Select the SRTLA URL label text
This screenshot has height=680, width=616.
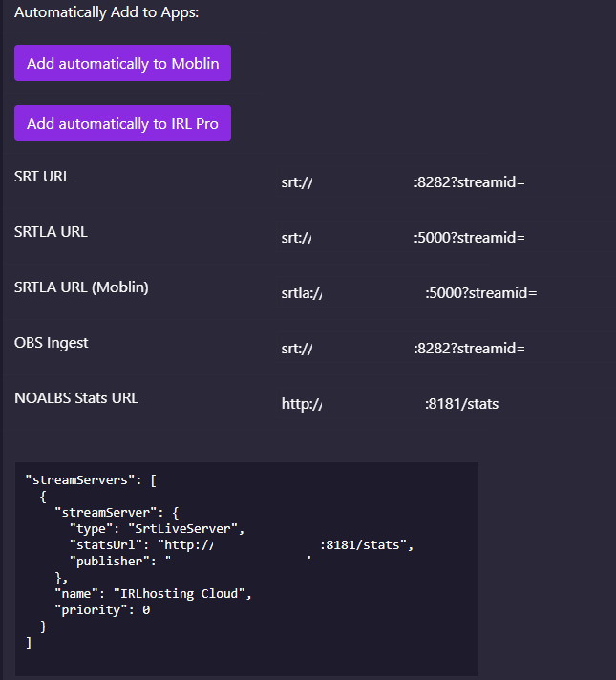[x=51, y=232]
